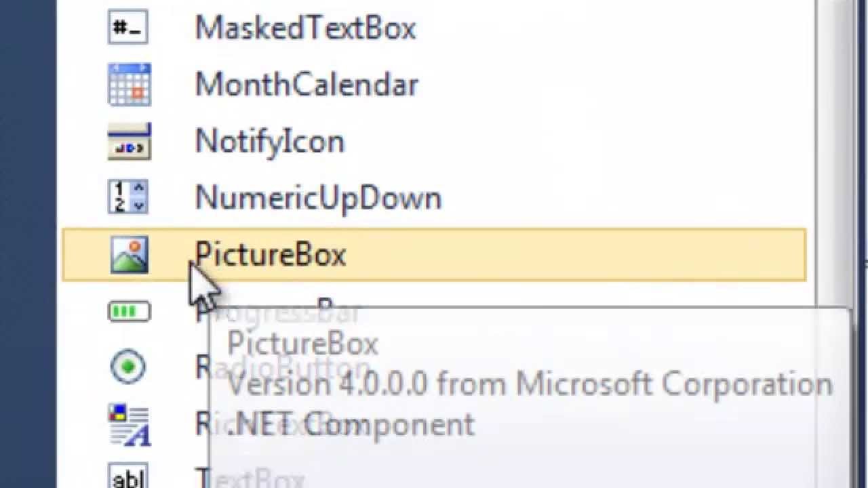The height and width of the screenshot is (488, 868).
Task: Pick the NumericUpDown text label
Action: 318,198
